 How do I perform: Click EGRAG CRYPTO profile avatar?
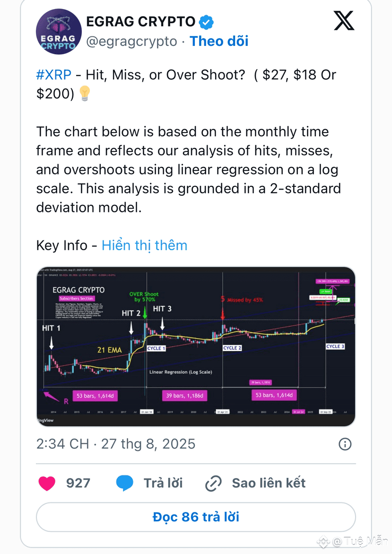pos(59,31)
